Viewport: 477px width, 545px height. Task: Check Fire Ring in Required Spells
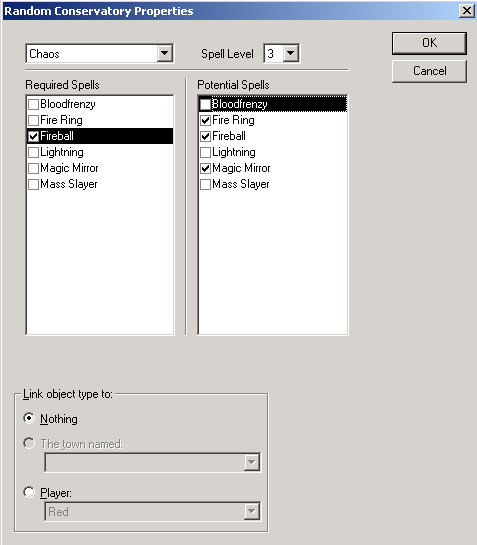click(x=33, y=120)
